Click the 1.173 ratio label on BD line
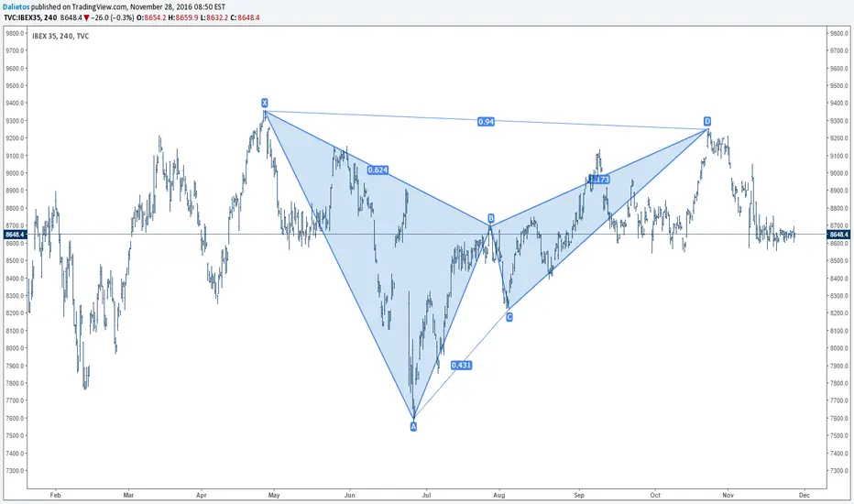 tap(599, 180)
